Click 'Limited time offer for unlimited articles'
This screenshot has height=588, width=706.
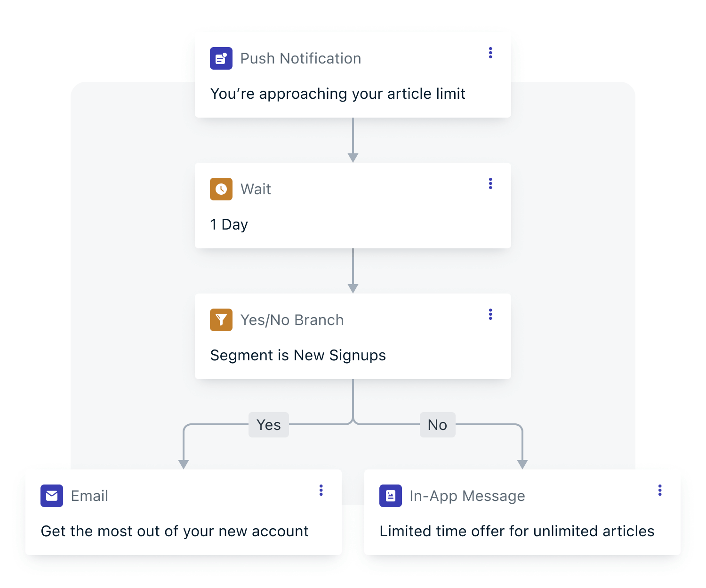(x=517, y=531)
